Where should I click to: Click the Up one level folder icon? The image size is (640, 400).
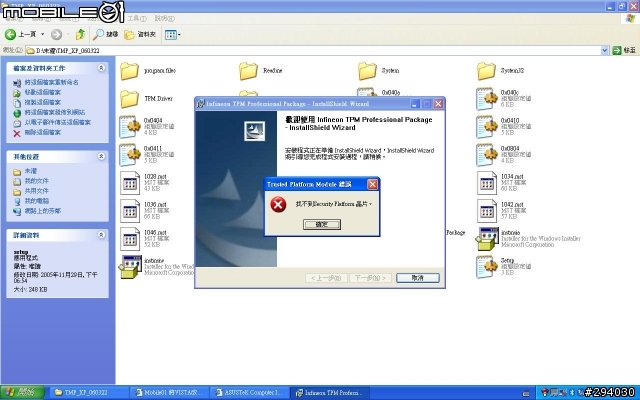tap(80, 34)
